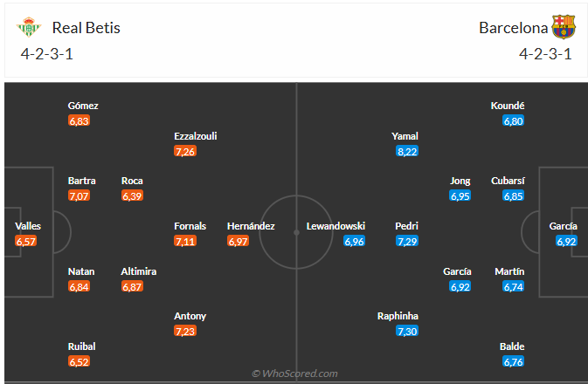This screenshot has height=384, width=588.
Task: Click the Barcelona club crest
Action: point(564,27)
